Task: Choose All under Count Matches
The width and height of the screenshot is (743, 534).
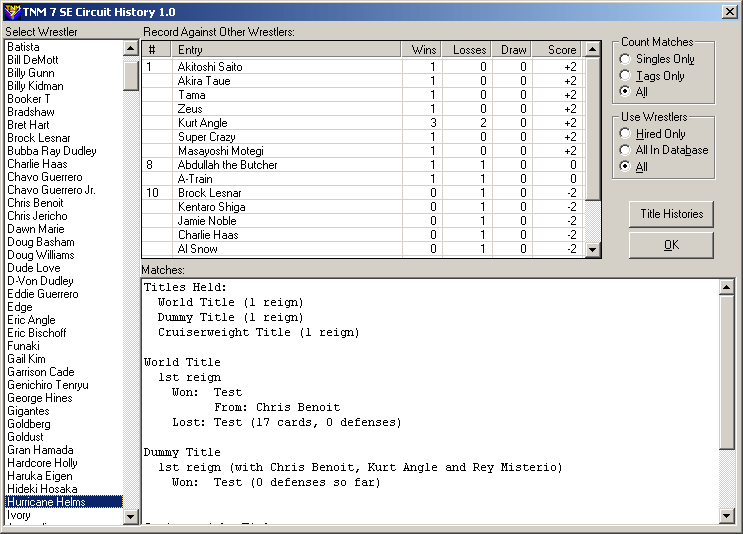Action: click(x=626, y=91)
